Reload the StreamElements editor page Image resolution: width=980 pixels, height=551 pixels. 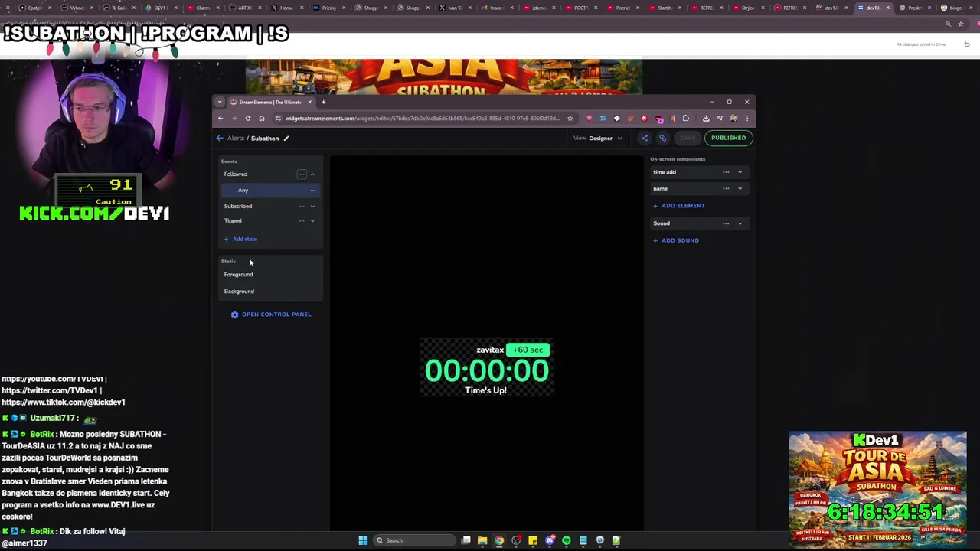248,119
